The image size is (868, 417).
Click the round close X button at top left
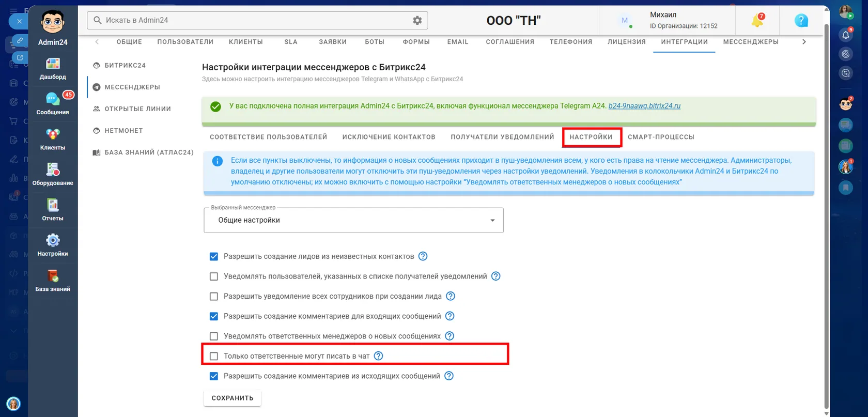[19, 21]
